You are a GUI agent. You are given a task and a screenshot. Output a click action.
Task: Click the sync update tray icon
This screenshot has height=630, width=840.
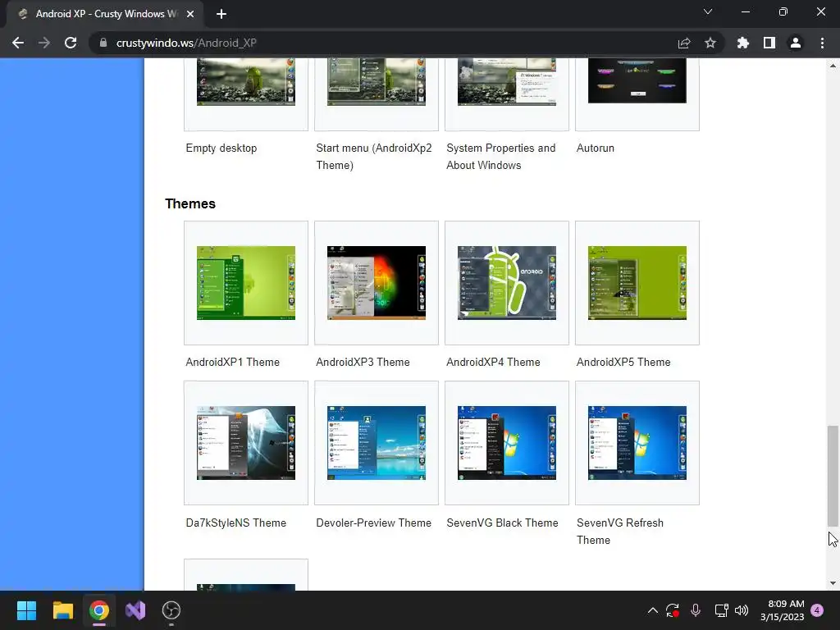tap(673, 610)
